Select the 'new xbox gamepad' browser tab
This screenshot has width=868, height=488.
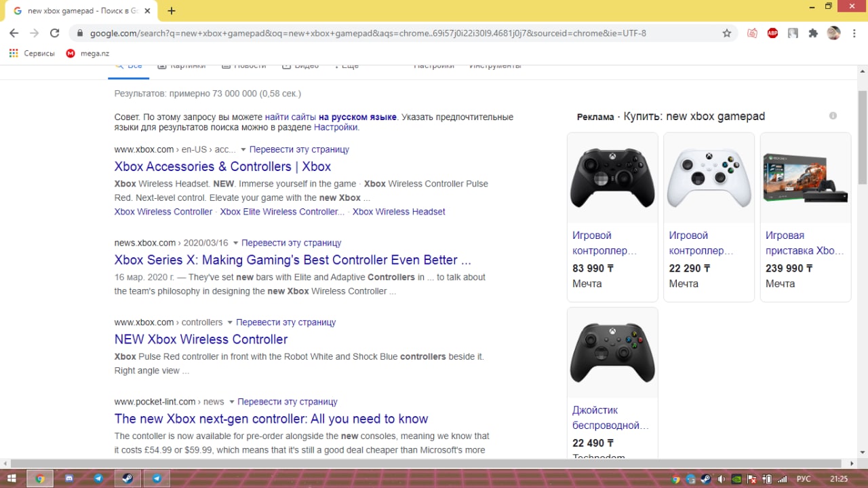pos(81,11)
